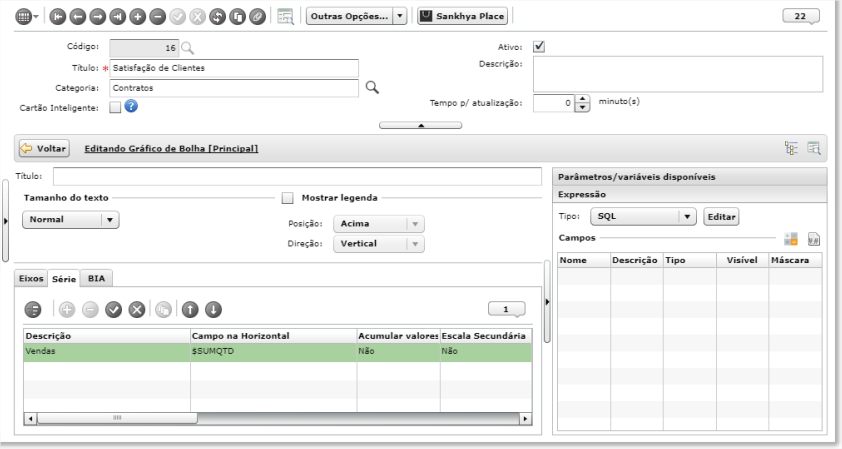Open structure tree icon beside Voltar bar

pyautogui.click(x=791, y=148)
